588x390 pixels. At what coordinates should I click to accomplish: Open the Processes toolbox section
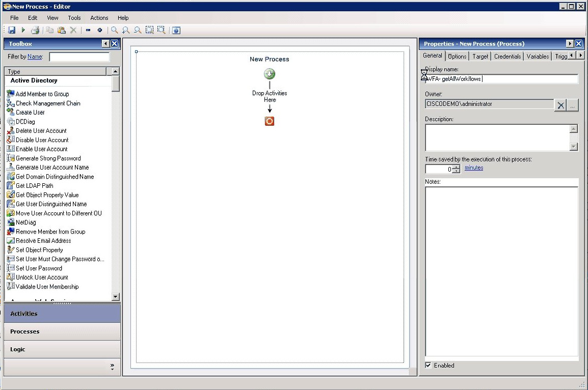pyautogui.click(x=62, y=331)
